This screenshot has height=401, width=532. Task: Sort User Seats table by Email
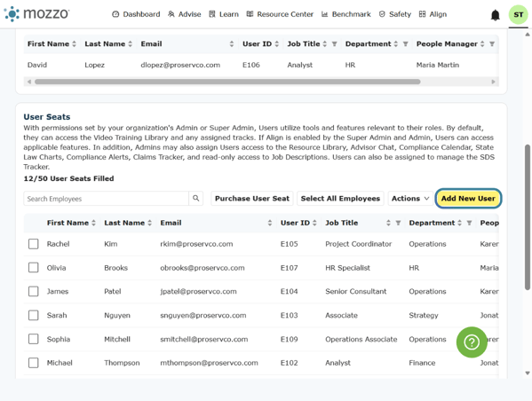pyautogui.click(x=270, y=223)
